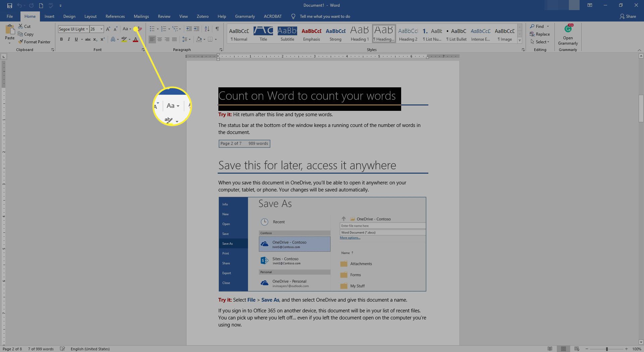Apply subscript formatting

[95, 40]
